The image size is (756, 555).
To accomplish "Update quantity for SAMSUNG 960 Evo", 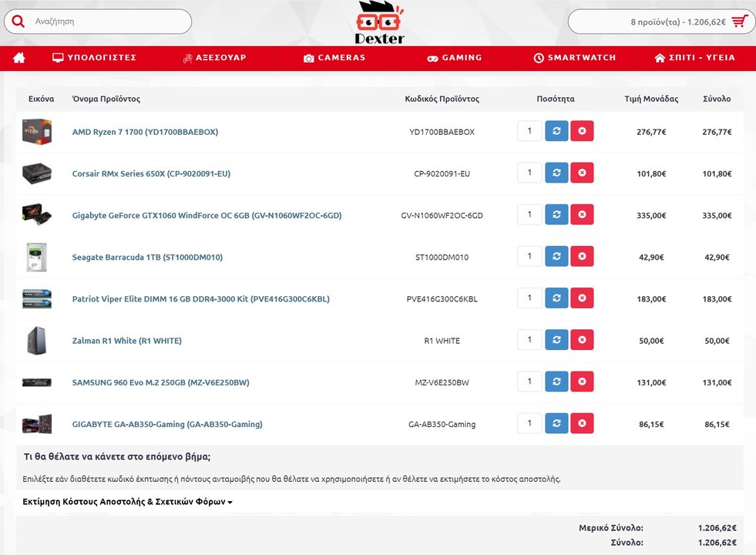I will point(556,382).
